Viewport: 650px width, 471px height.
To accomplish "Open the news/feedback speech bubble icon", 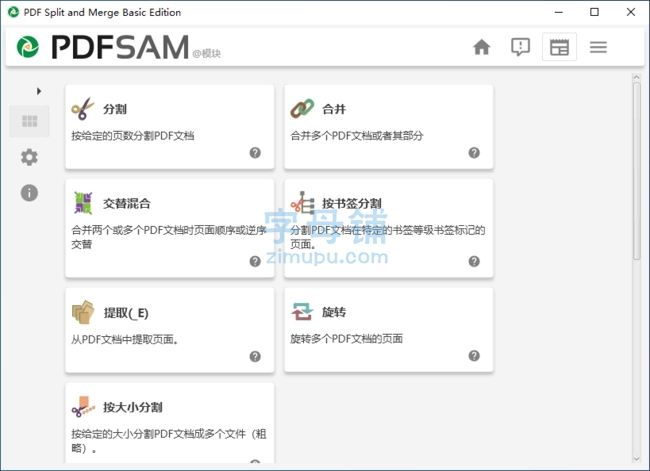I will (520, 47).
